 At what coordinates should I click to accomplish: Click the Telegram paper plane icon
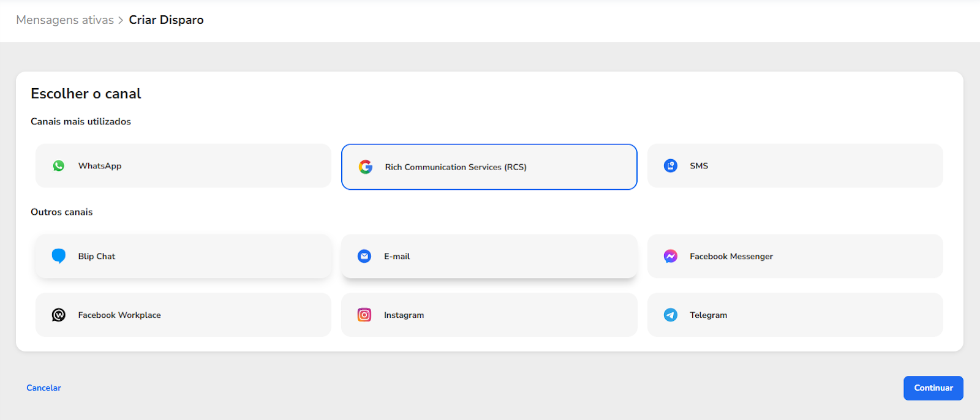tap(671, 315)
